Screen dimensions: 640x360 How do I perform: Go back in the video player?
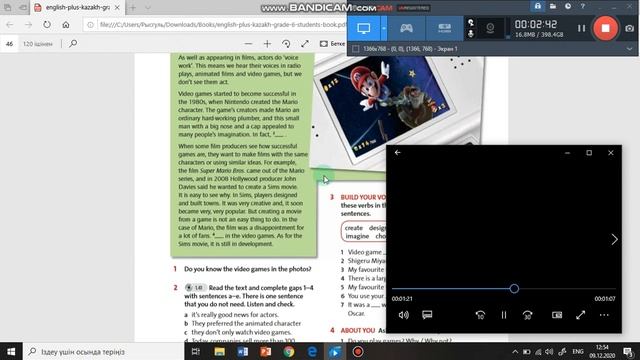click(398, 152)
